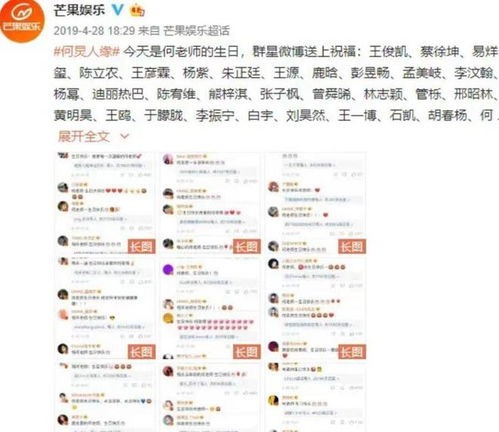Open the first top-left screenshot thumbnail
Screen dimensions: 499x432
105,203
